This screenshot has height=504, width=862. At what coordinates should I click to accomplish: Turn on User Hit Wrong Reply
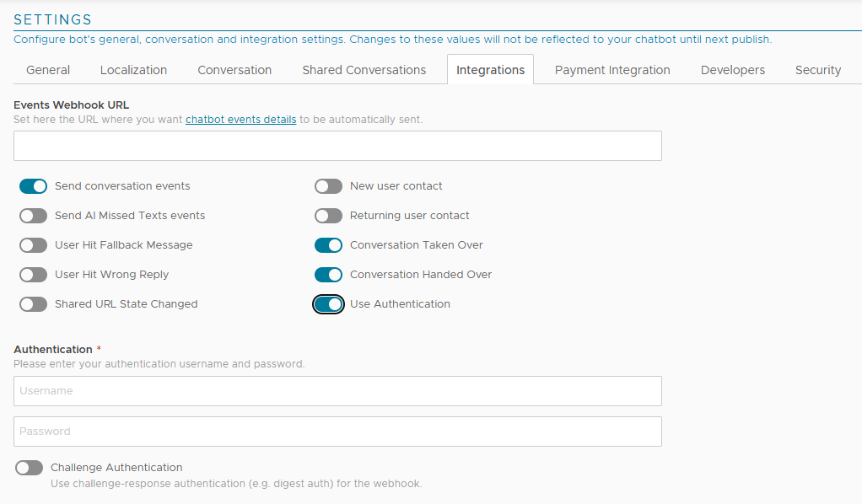34,275
